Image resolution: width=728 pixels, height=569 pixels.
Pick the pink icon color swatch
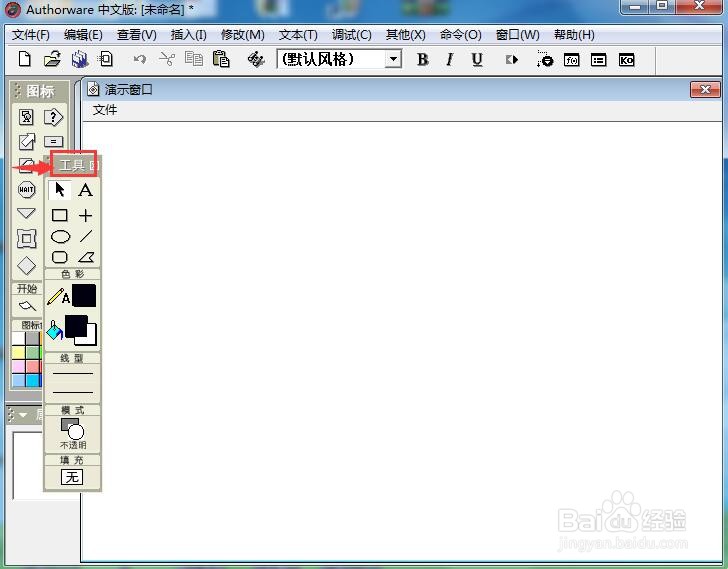click(18, 367)
